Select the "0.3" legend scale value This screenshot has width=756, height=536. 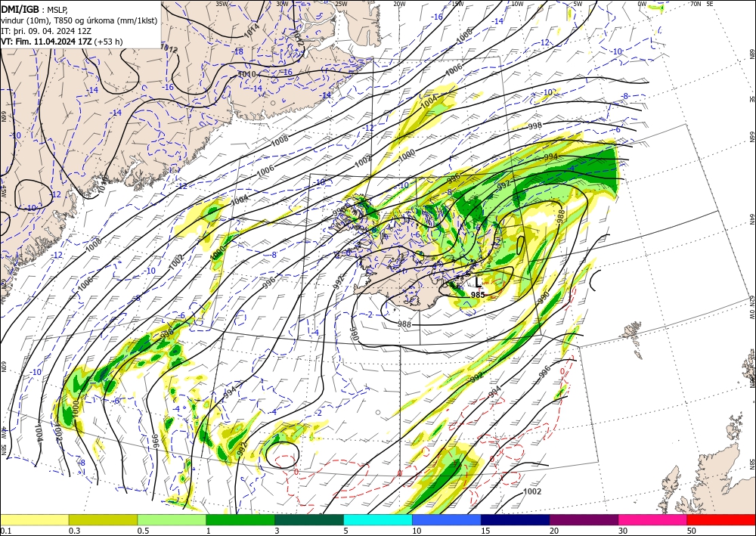pos(74,531)
